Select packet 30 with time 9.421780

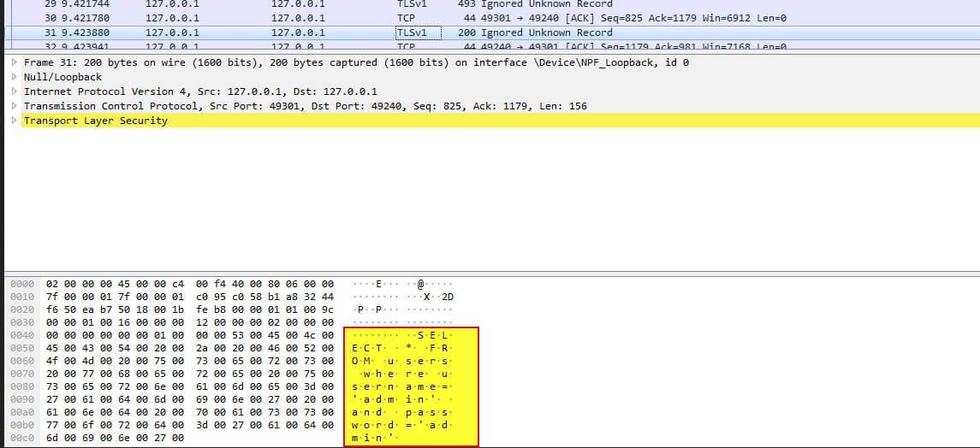[x=492, y=18]
